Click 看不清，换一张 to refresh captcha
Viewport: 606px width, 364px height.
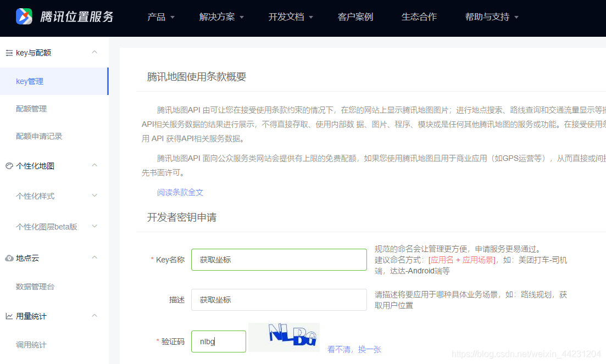point(354,349)
